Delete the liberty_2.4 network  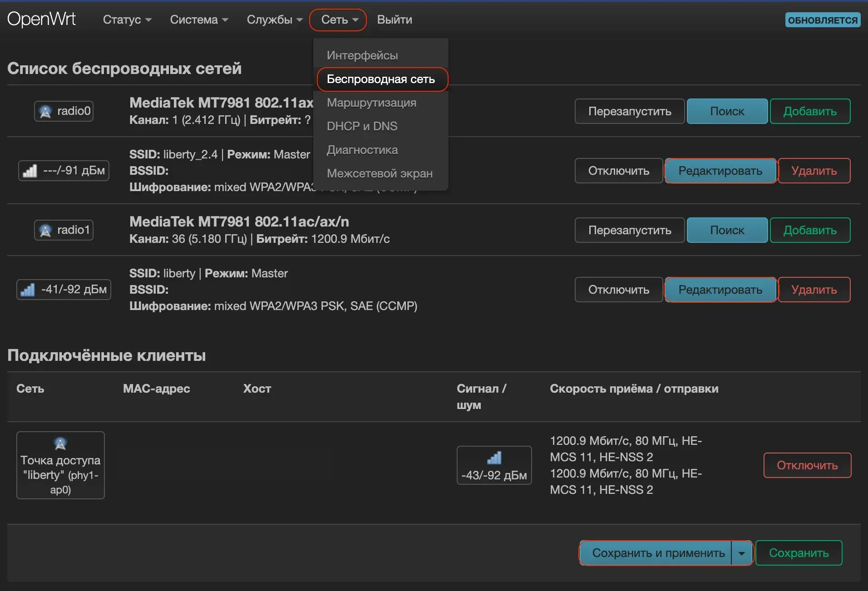pos(814,171)
